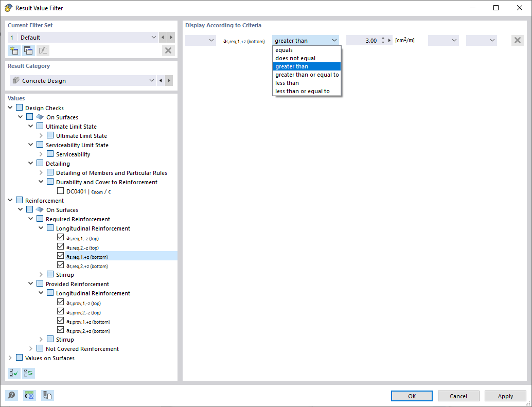Image resolution: width=532 pixels, height=407 pixels.
Task: Select the 'less than' option
Action: click(x=307, y=83)
